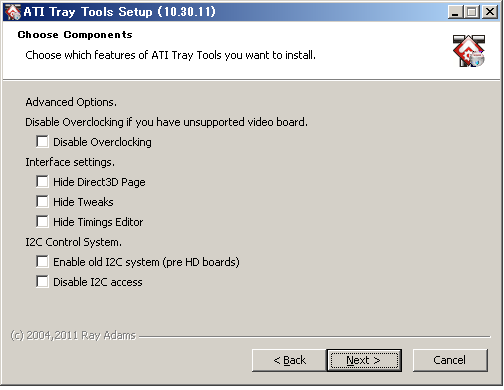Enable old I2C system for pre HD boards
Image resolution: width=504 pixels, height=390 pixels.
coord(42,262)
